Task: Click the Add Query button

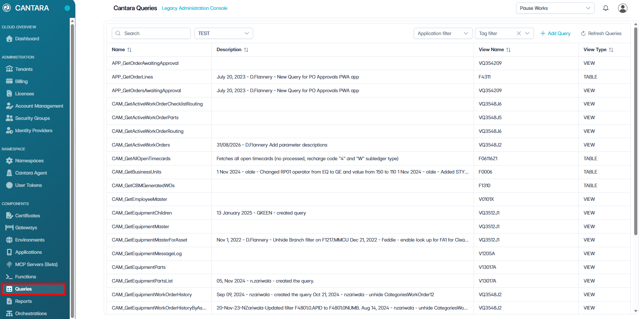Action: (x=555, y=33)
